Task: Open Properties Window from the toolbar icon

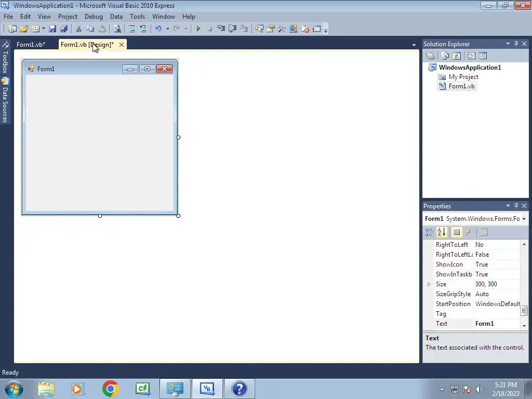Action: [x=270, y=29]
